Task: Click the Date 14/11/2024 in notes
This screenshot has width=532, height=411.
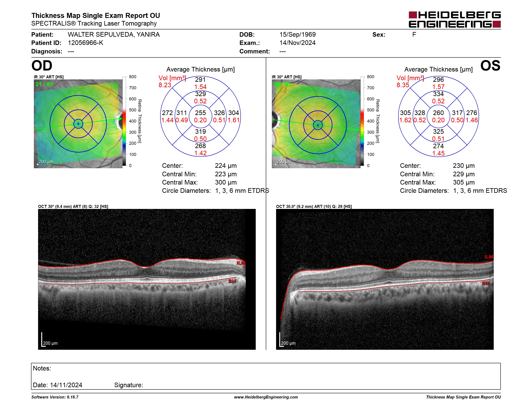Action: (x=57, y=385)
